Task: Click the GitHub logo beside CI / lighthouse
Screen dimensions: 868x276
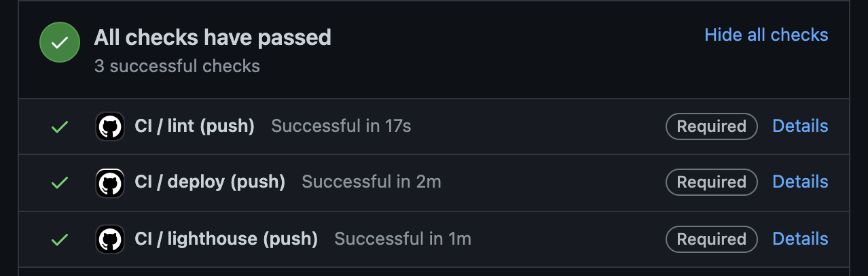Action: click(x=110, y=239)
